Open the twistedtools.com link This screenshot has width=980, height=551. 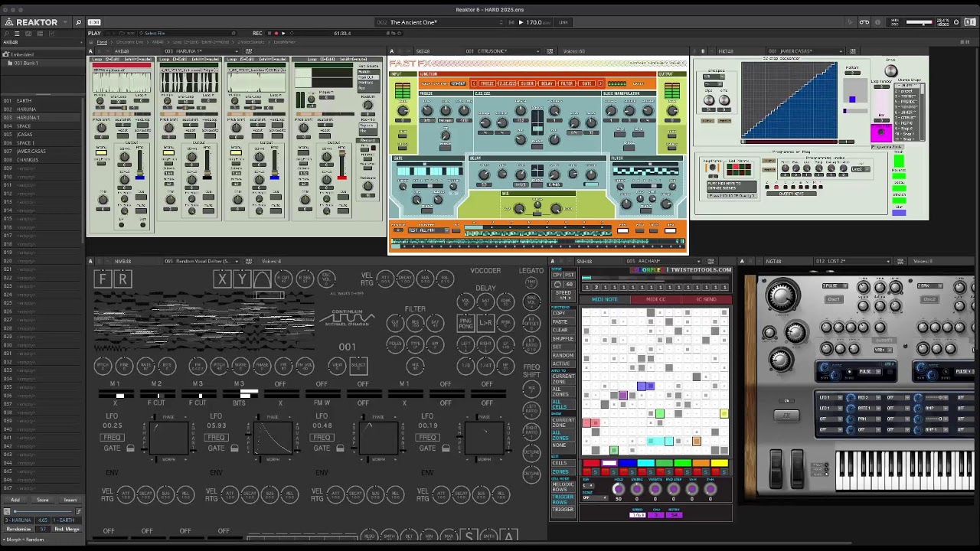pos(701,270)
